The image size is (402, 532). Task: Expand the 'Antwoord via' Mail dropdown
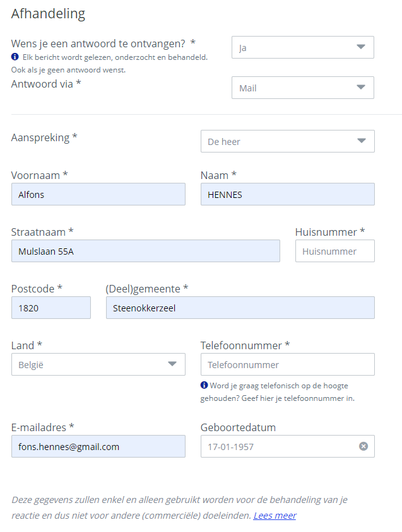pos(302,88)
